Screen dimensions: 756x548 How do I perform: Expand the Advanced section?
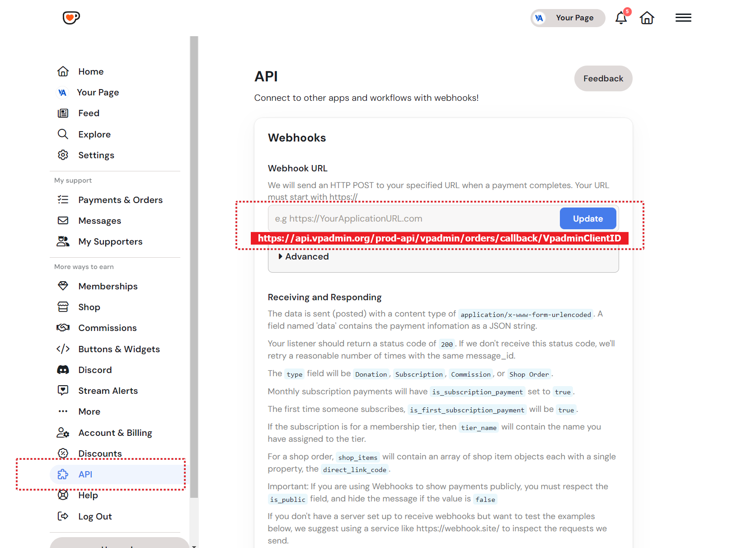click(304, 257)
